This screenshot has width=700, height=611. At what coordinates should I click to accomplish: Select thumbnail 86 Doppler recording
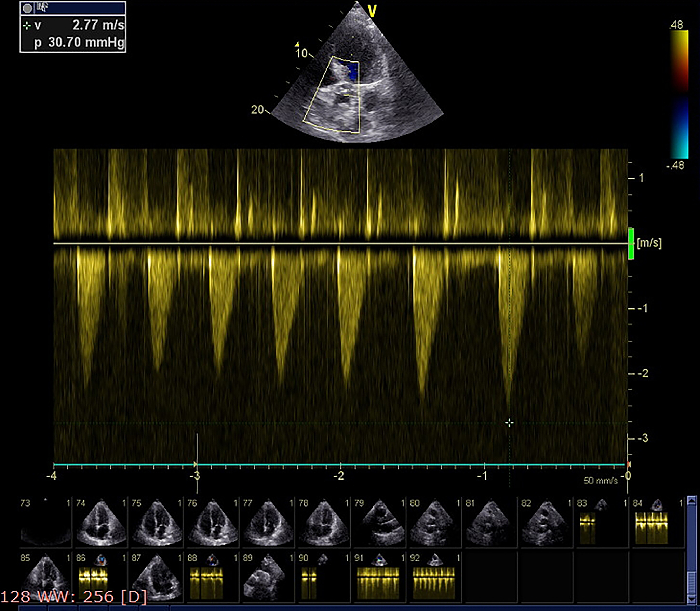click(x=93, y=578)
